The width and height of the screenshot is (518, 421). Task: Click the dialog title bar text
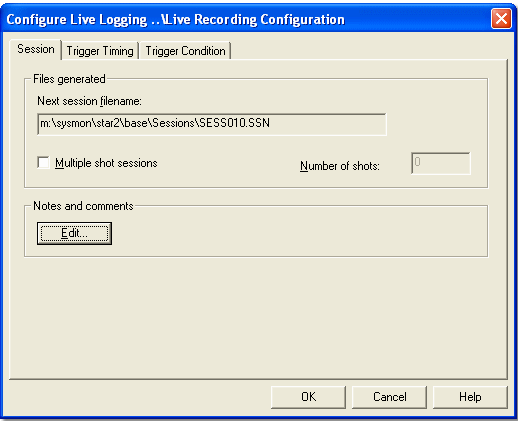[175, 20]
